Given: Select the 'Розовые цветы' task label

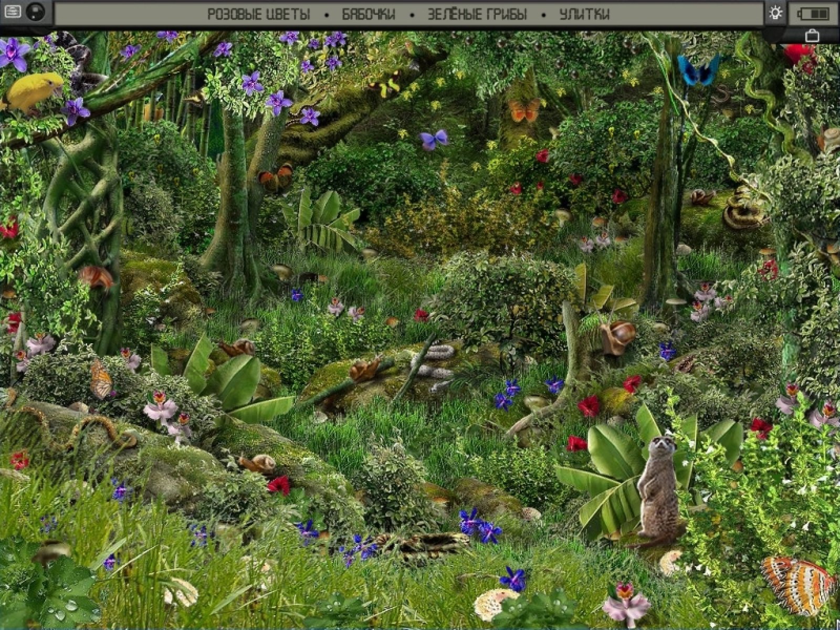Looking at the screenshot, I should 258,14.
